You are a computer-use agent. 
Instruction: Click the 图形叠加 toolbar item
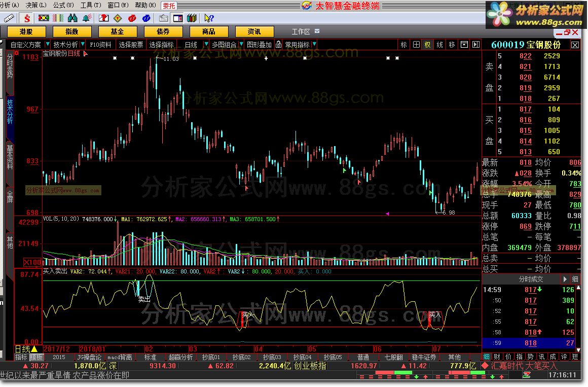click(259, 45)
